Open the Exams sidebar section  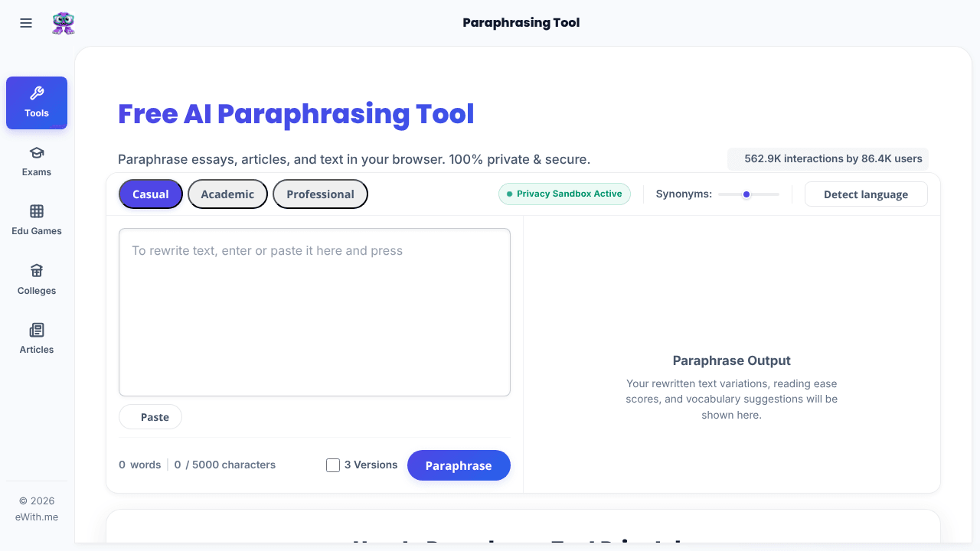click(x=37, y=161)
